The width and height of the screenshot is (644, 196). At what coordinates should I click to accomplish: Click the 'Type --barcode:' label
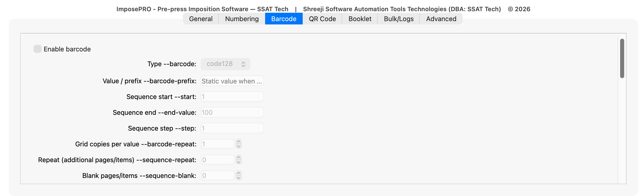point(172,64)
